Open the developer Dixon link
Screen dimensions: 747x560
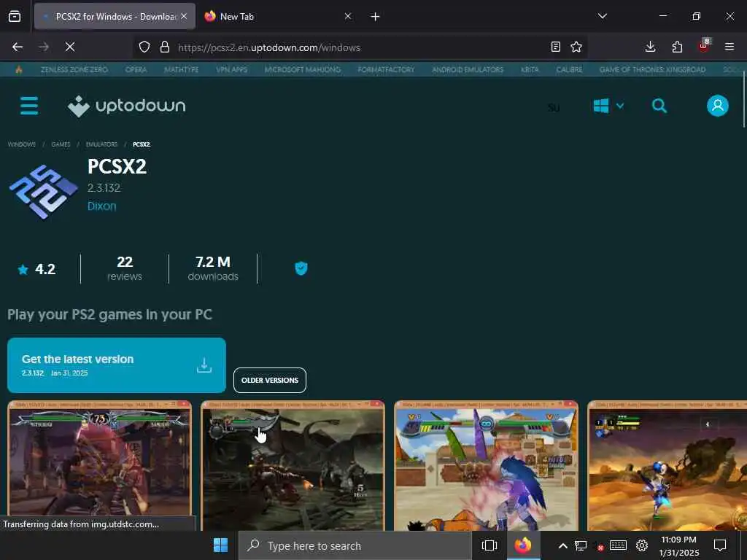tap(101, 206)
